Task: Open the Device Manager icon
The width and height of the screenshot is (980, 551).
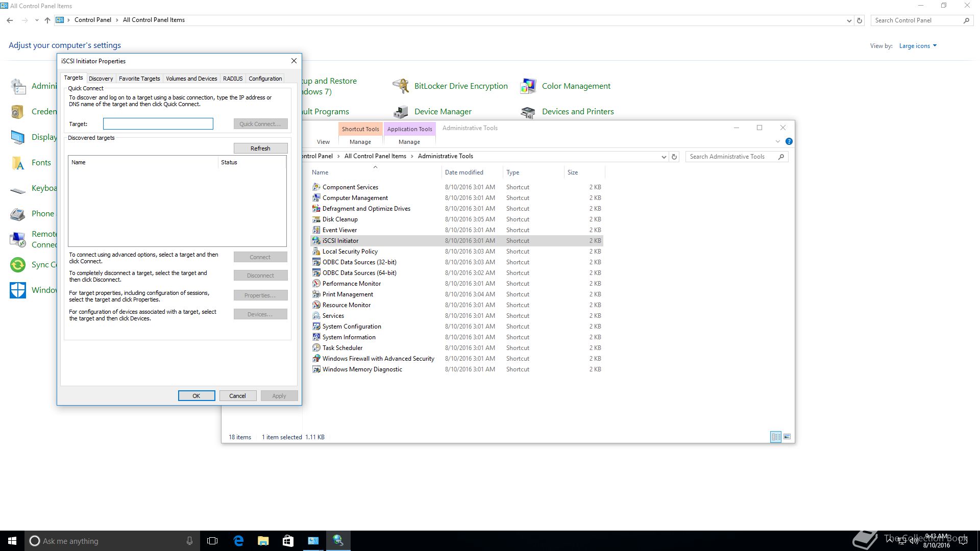Action: pos(401,112)
